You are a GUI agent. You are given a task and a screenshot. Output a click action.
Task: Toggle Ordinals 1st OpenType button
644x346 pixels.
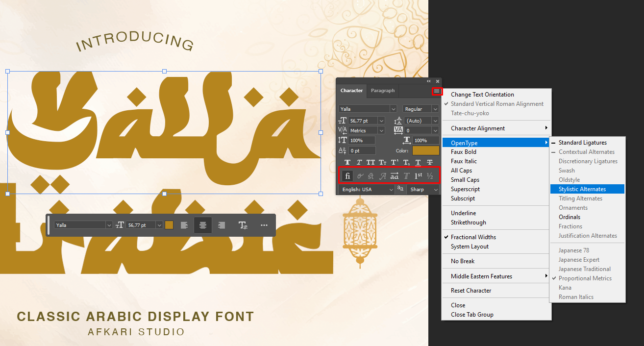418,176
